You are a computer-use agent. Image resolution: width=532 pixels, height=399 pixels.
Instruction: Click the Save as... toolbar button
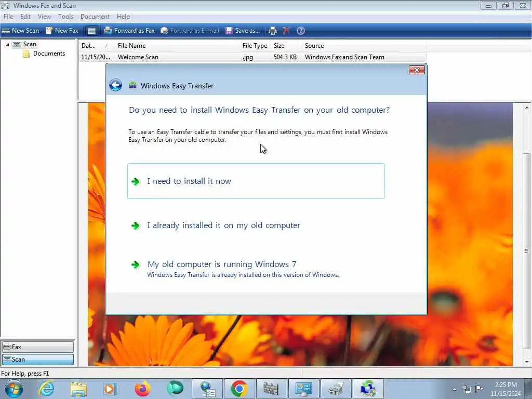click(243, 31)
